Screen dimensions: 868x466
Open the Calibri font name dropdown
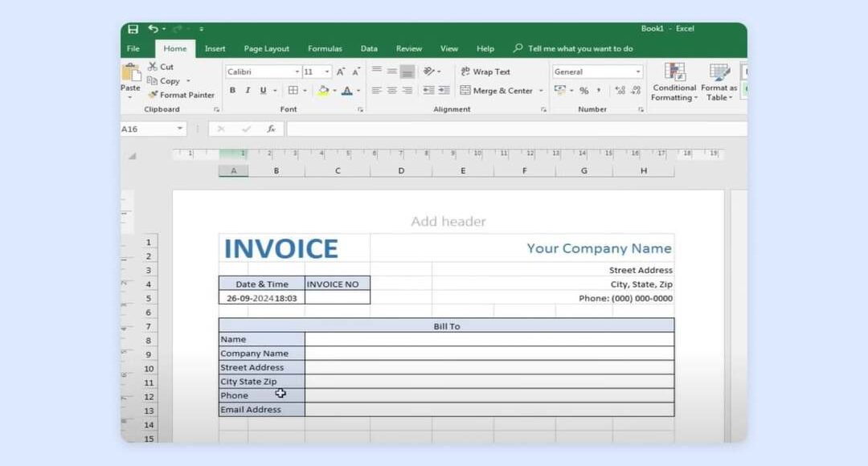coord(297,72)
